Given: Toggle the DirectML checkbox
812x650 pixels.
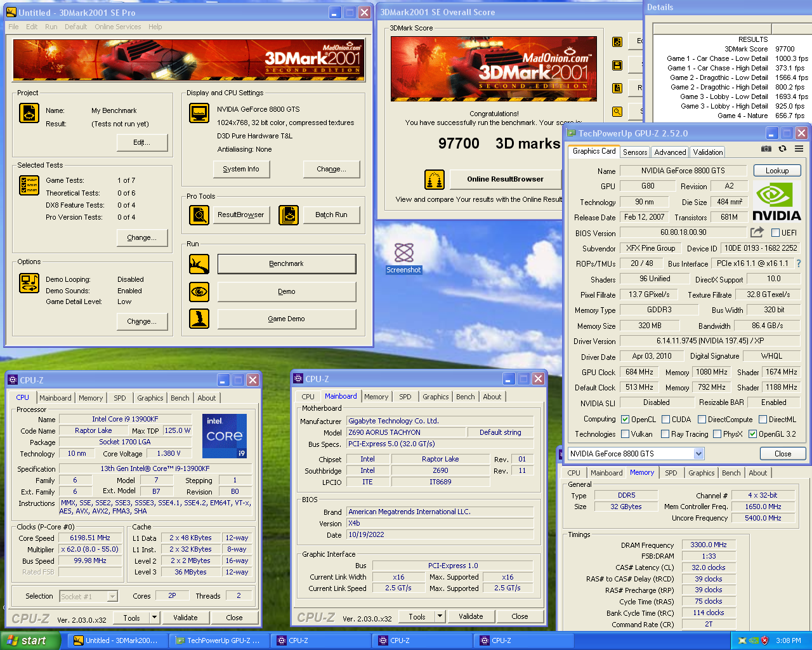Looking at the screenshot, I should click(x=763, y=420).
